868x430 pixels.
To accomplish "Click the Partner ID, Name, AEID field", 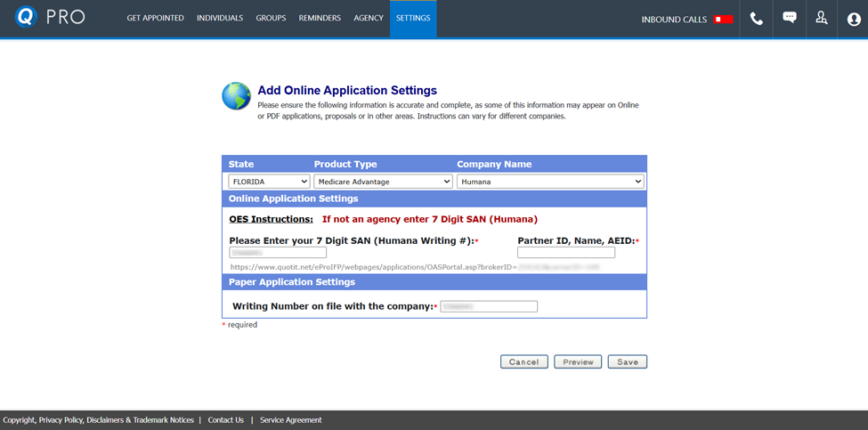I will [566, 253].
